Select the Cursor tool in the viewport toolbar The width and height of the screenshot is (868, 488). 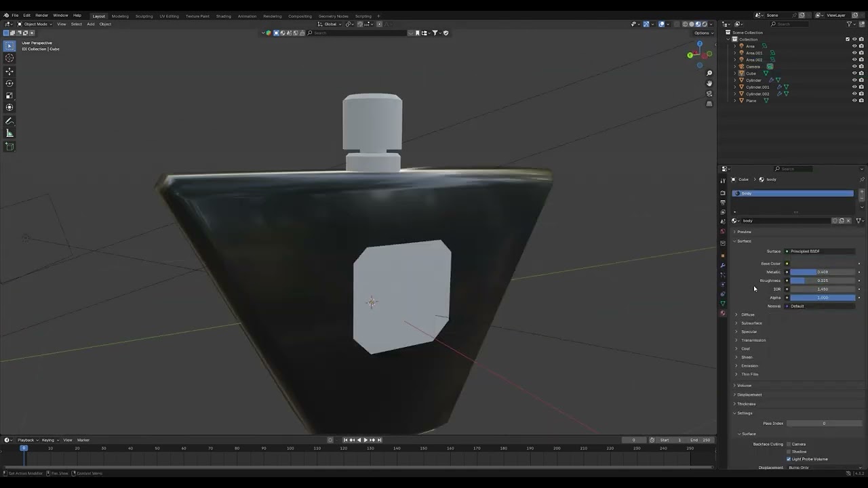pos(9,58)
